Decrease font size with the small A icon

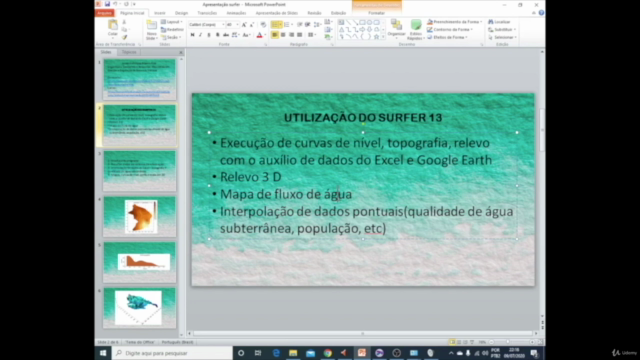pyautogui.click(x=252, y=24)
